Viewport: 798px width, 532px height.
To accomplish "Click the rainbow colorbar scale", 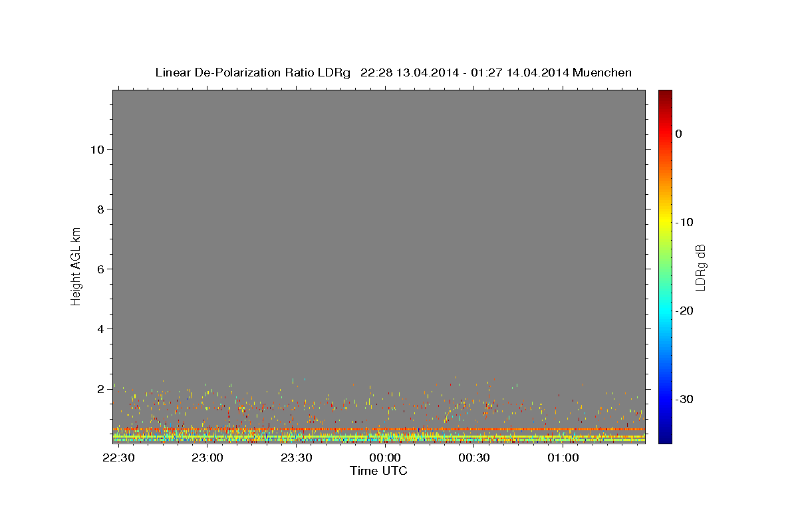I will click(x=665, y=267).
